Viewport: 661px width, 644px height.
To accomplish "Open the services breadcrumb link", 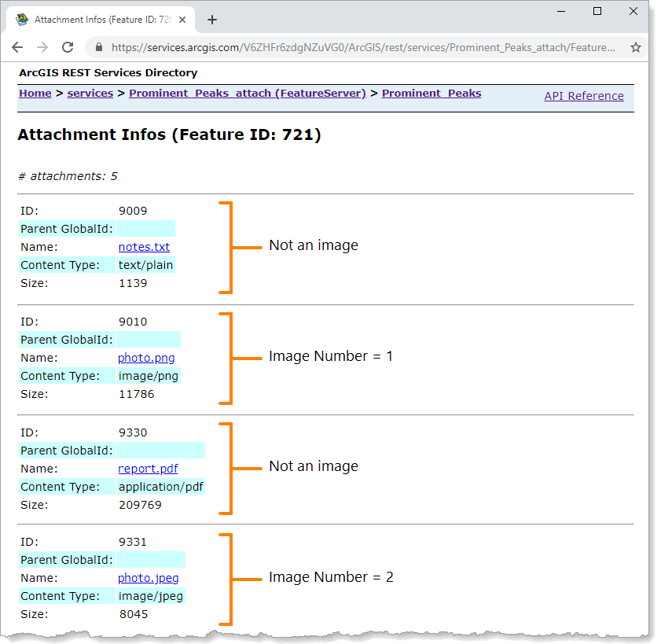I will (90, 94).
